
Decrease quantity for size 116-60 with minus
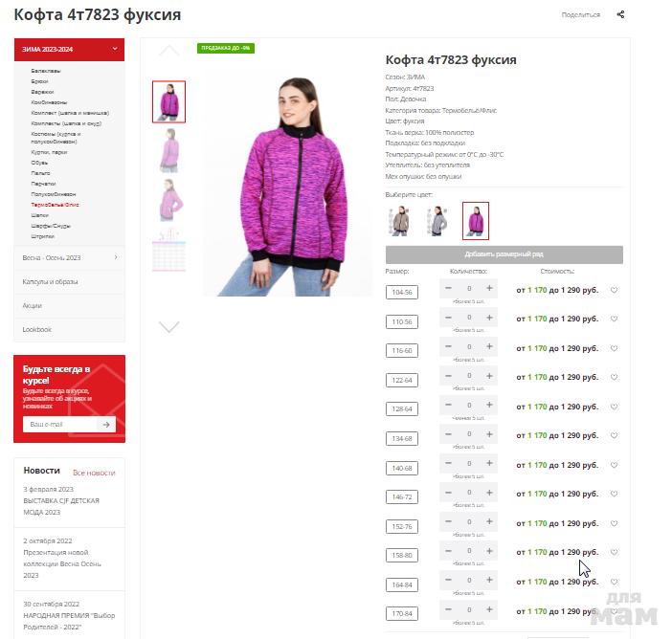[x=448, y=346]
